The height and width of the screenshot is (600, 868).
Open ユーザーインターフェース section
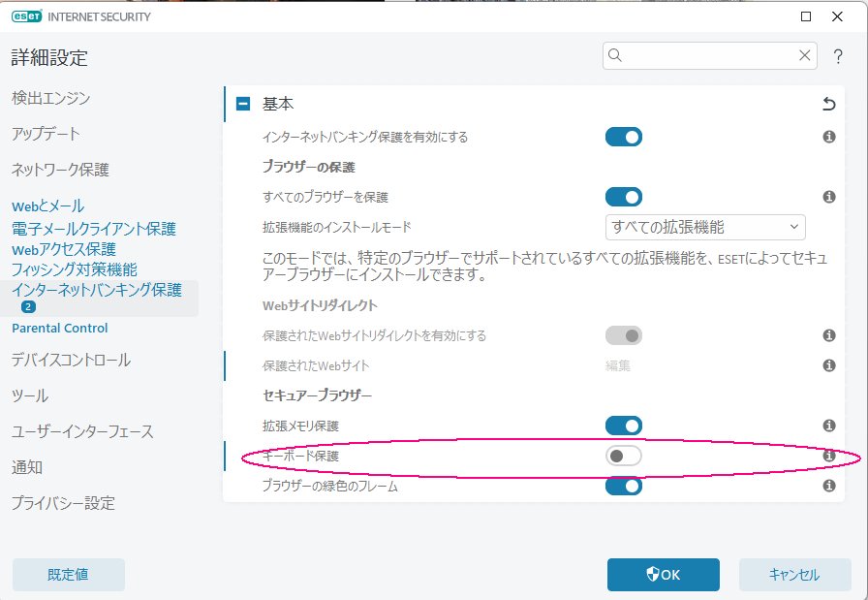point(82,431)
